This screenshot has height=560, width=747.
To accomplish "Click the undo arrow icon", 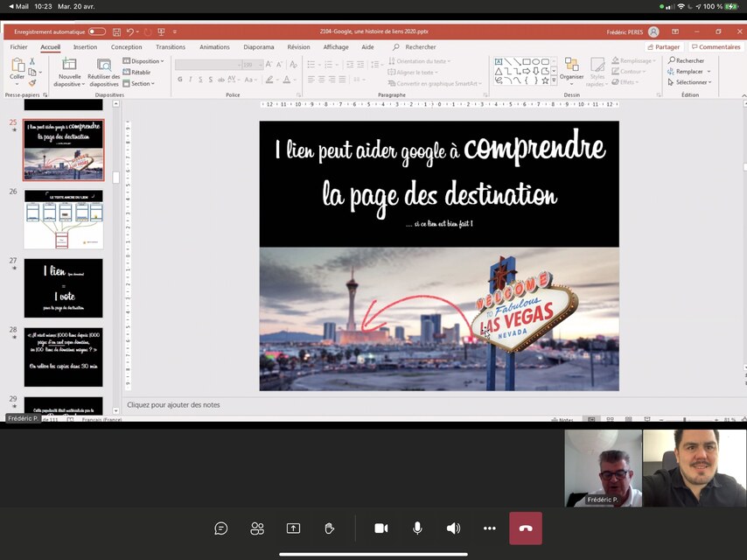I will [129, 31].
